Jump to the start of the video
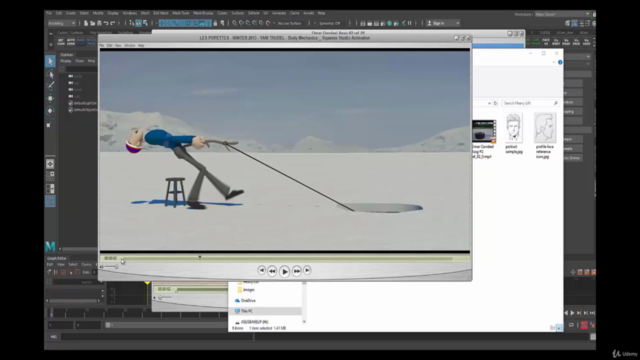 (262, 270)
